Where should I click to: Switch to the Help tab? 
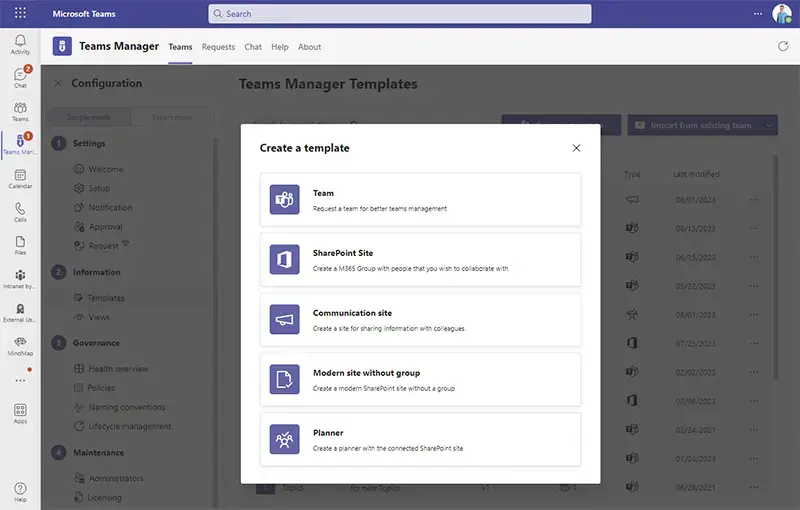click(280, 47)
